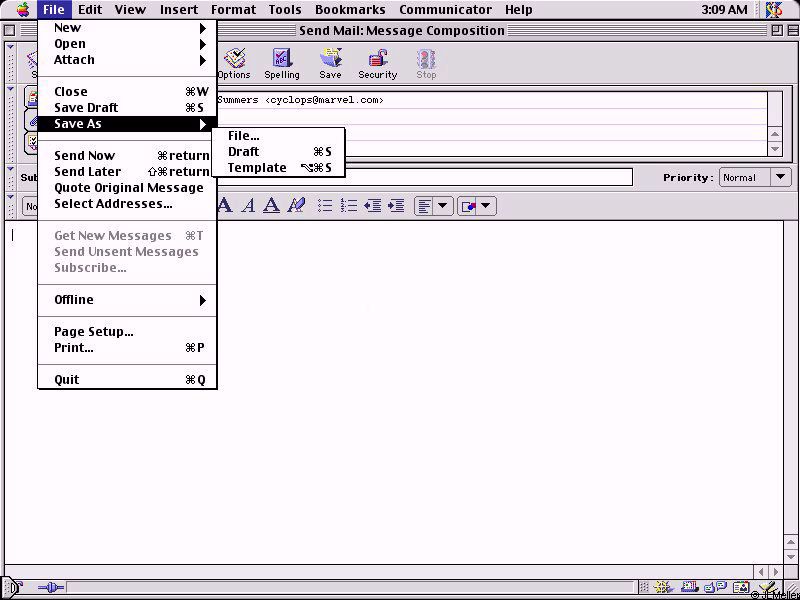Open the Help menu
The height and width of the screenshot is (600, 800).
pyautogui.click(x=519, y=9)
